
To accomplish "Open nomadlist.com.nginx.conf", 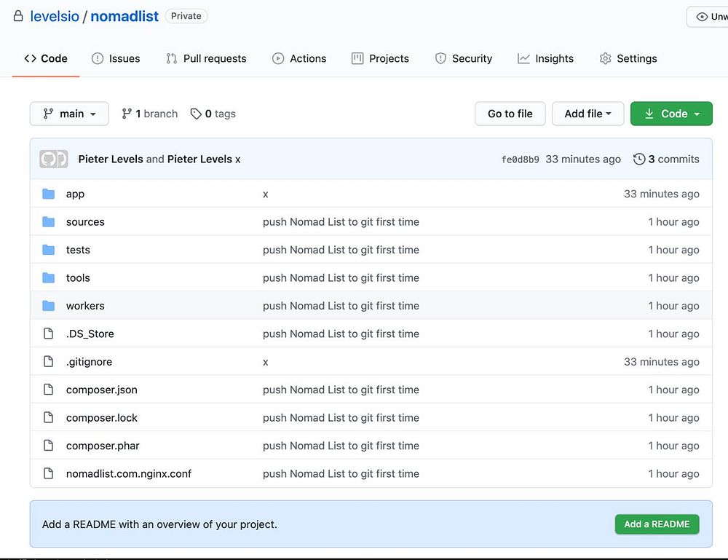I will point(129,473).
